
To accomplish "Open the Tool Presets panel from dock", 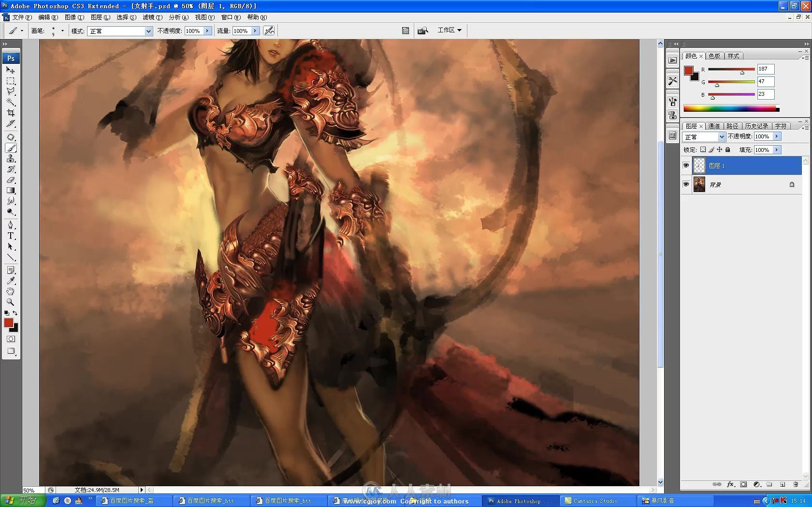I will point(672,81).
